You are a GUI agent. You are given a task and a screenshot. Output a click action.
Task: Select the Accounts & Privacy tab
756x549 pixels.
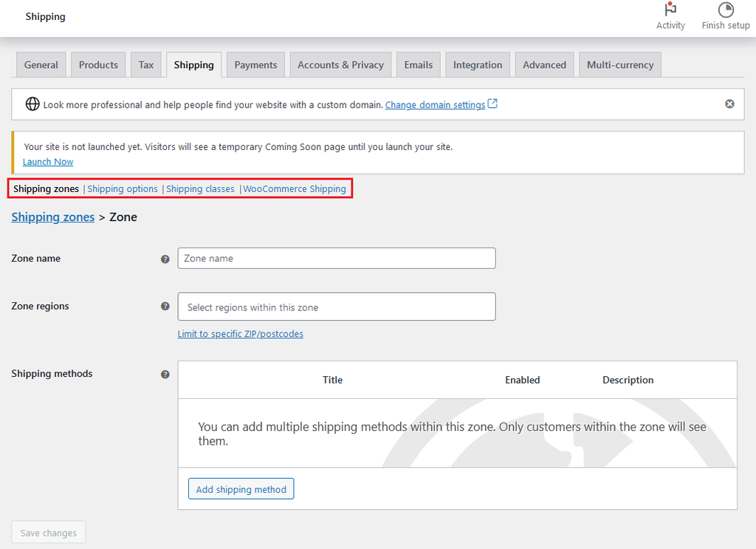pyautogui.click(x=340, y=65)
